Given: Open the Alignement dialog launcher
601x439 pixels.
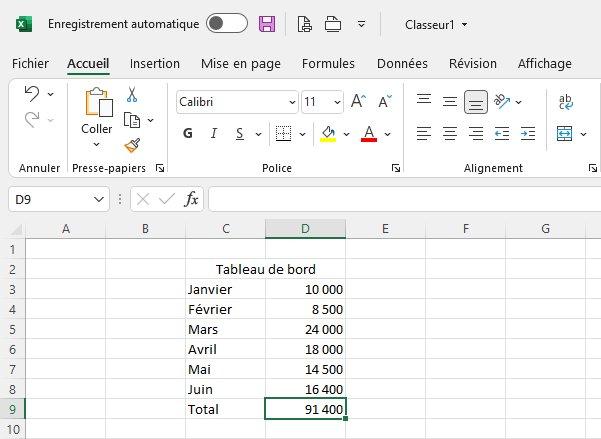Looking at the screenshot, I should pos(593,168).
